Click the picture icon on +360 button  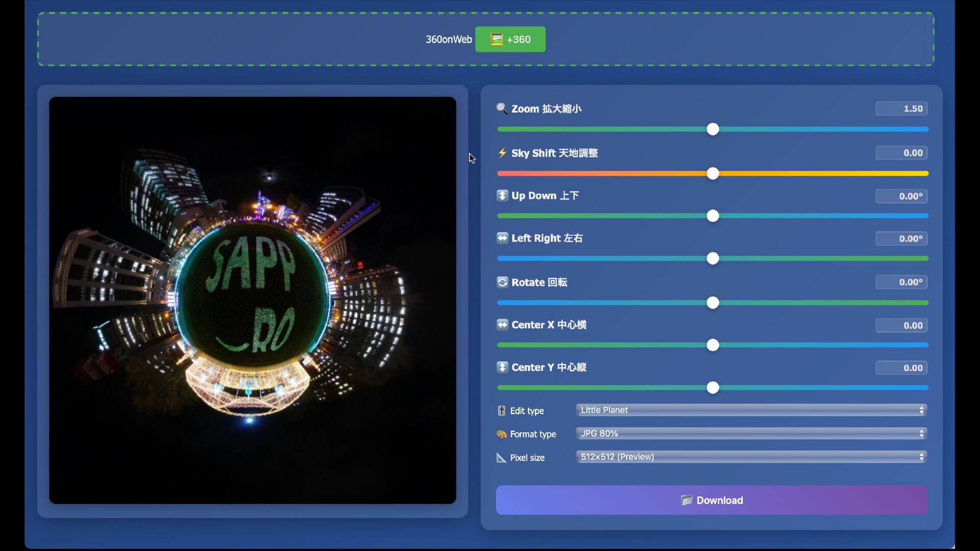tap(497, 39)
